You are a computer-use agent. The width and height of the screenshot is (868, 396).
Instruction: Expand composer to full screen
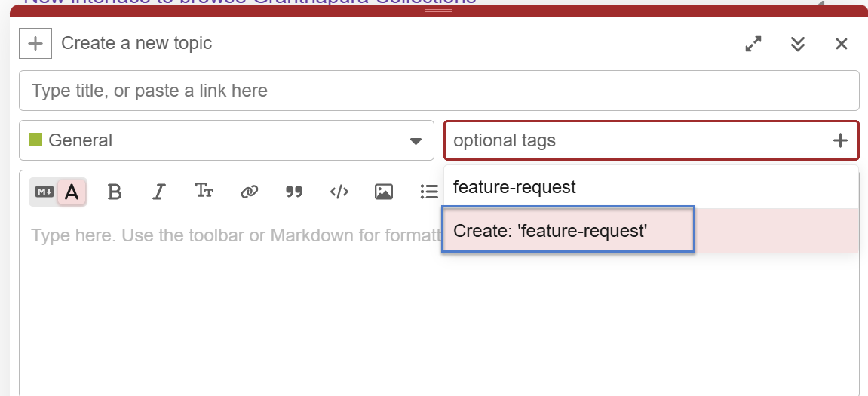(x=753, y=44)
